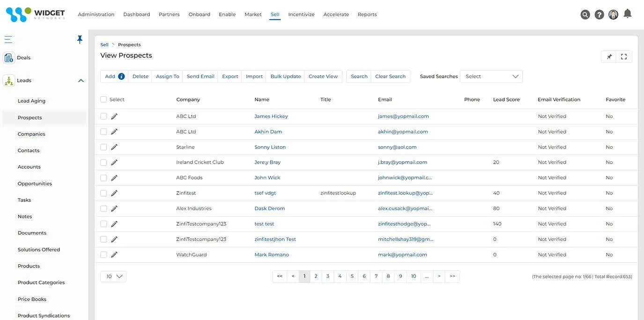Open the global search magnifier icon
The image size is (644, 320).
585,15
